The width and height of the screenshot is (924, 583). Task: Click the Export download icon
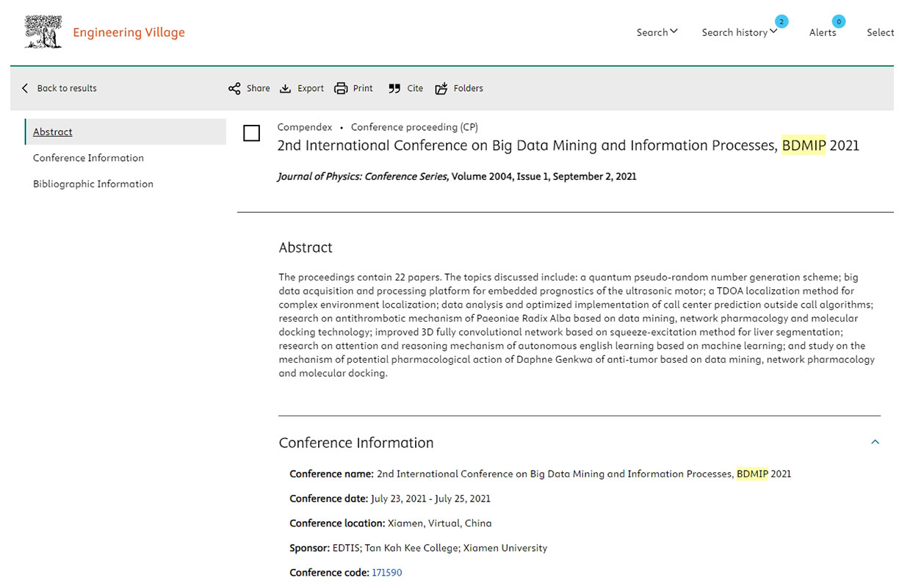[286, 88]
